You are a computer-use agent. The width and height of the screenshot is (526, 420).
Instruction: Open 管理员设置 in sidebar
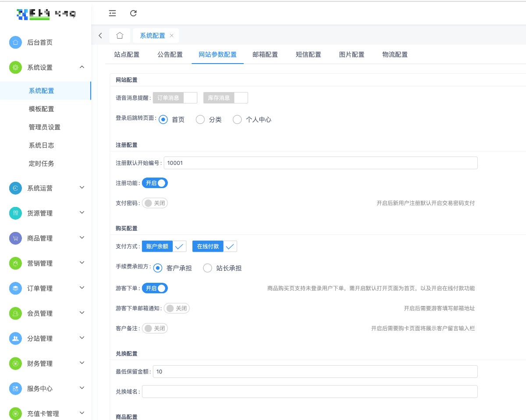[x=45, y=127]
